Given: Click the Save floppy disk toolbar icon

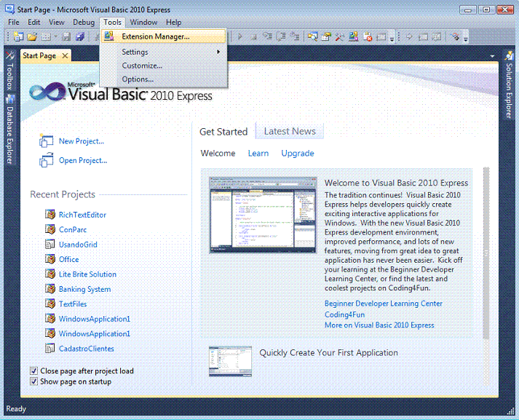Looking at the screenshot, I should 66,36.
